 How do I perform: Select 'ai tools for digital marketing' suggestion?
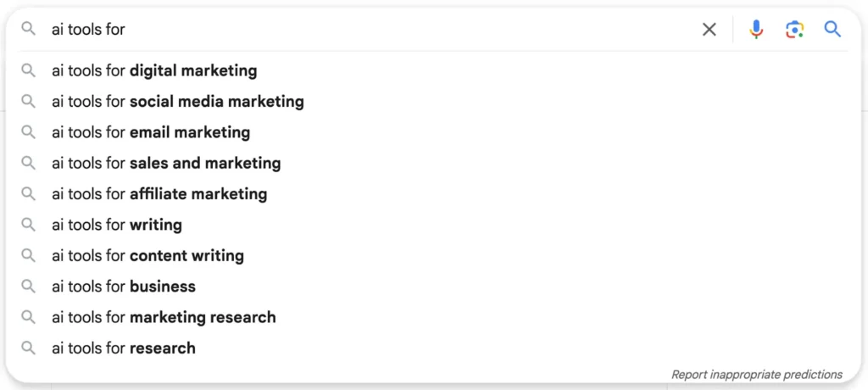point(433,71)
